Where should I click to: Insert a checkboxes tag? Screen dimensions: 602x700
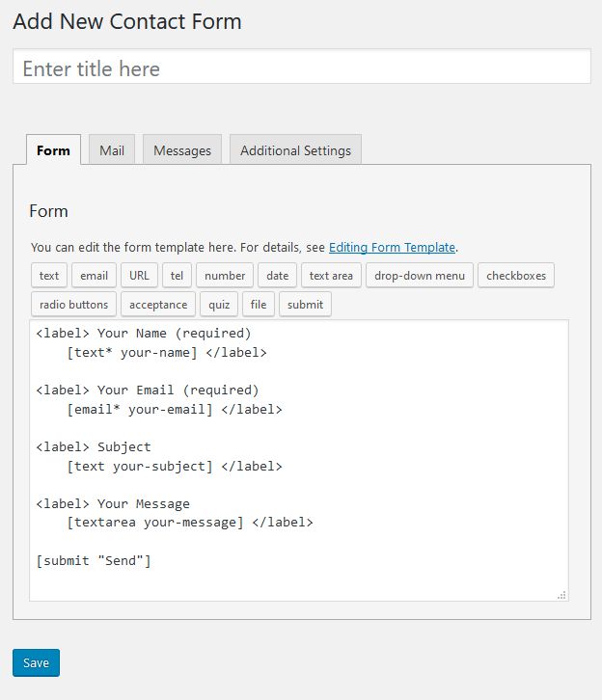(516, 276)
